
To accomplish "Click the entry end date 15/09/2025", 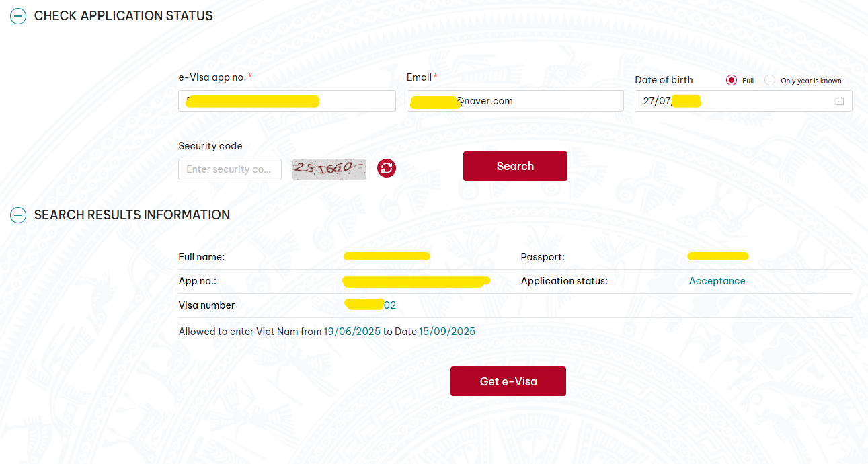I will (x=447, y=332).
